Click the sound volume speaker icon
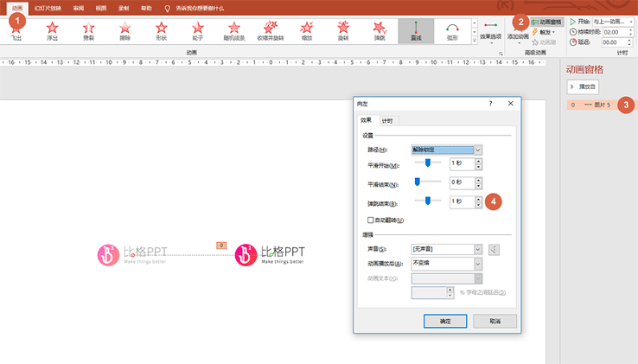Image resolution: width=638 pixels, height=364 pixels. pos(494,250)
